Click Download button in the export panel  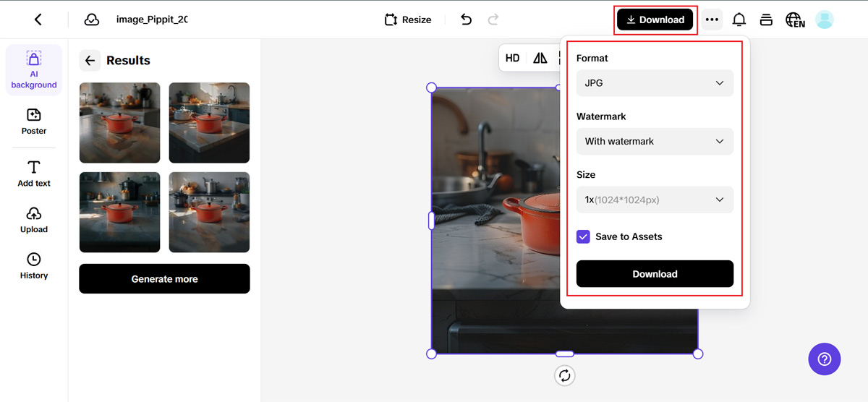(x=655, y=274)
